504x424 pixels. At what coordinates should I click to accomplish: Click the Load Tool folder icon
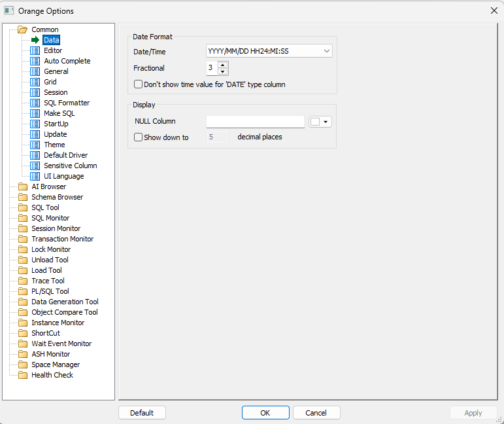pyautogui.click(x=23, y=270)
